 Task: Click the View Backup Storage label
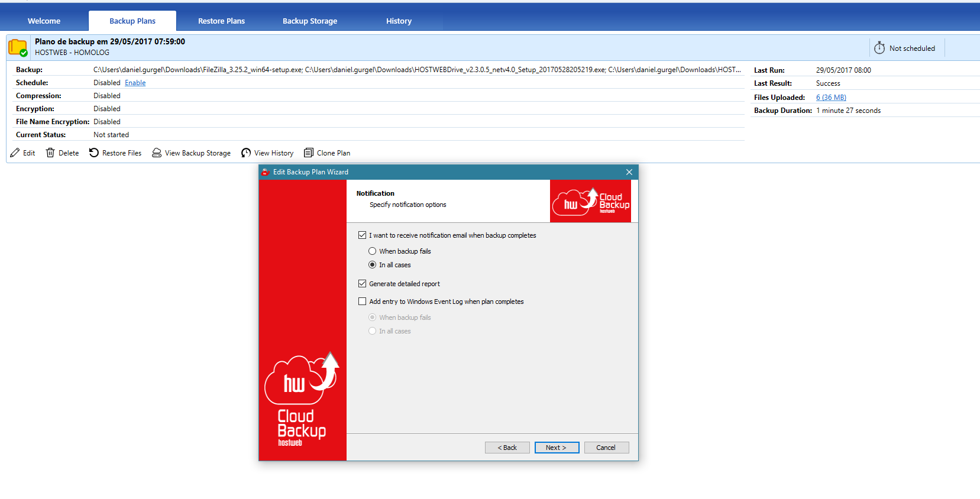point(198,153)
